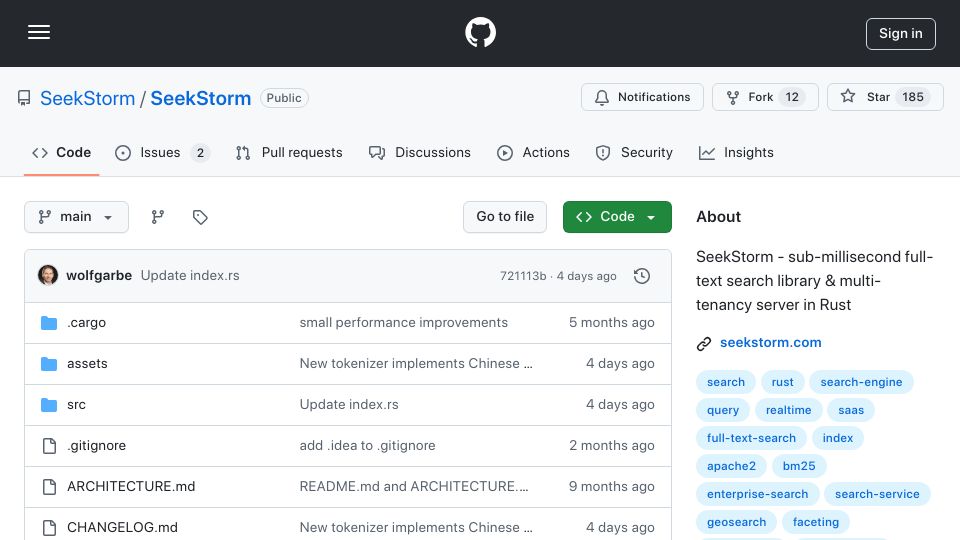Open the .cargo folder

pyautogui.click(x=86, y=323)
